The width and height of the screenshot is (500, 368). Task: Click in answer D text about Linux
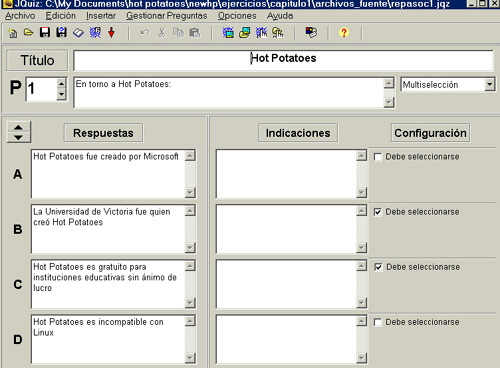pos(108,339)
